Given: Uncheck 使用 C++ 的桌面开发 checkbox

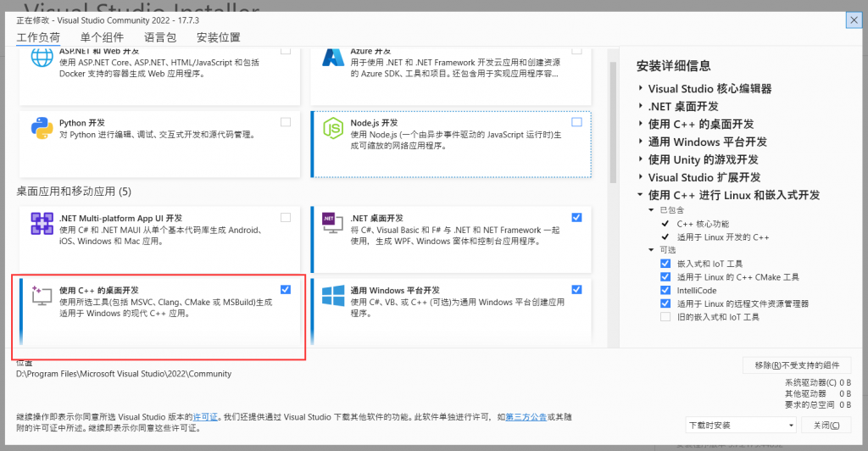Looking at the screenshot, I should point(286,289).
